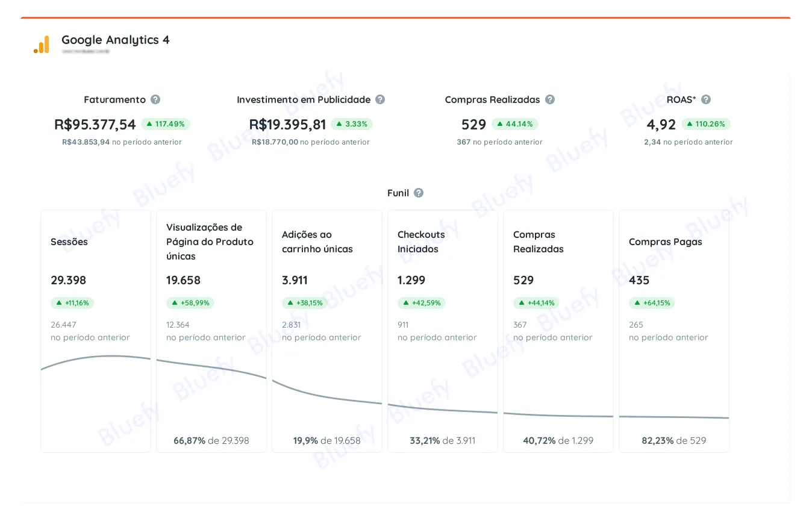Click the 2,34 previous period ROAS text
The image size is (812, 521).
pyautogui.click(x=689, y=142)
